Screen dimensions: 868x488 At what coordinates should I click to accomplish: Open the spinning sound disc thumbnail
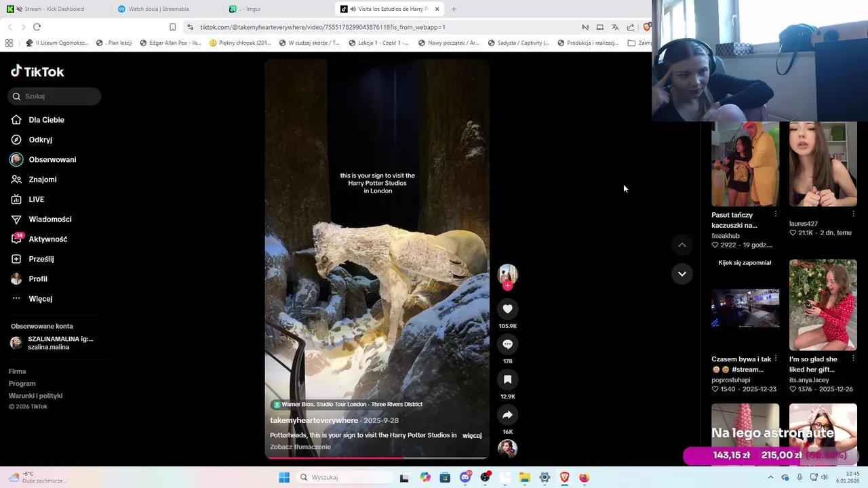(507, 448)
